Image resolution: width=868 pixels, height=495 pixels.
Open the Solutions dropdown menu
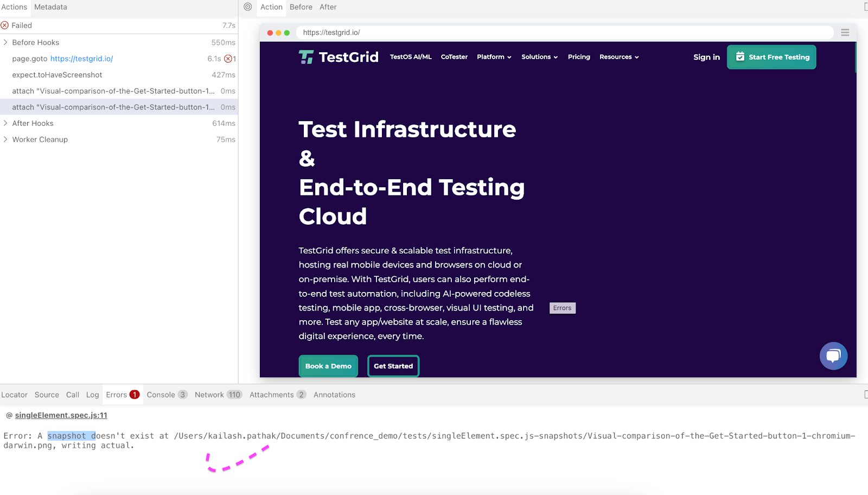tap(540, 57)
